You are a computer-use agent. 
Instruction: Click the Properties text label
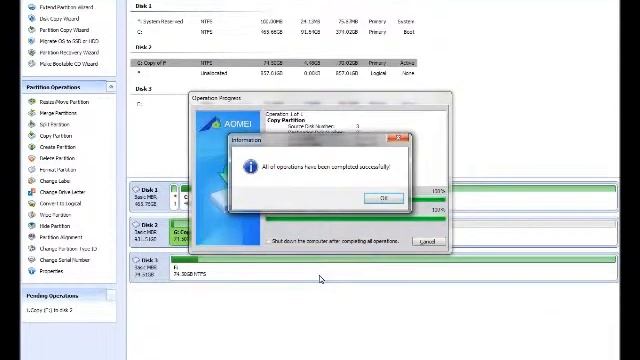51,271
